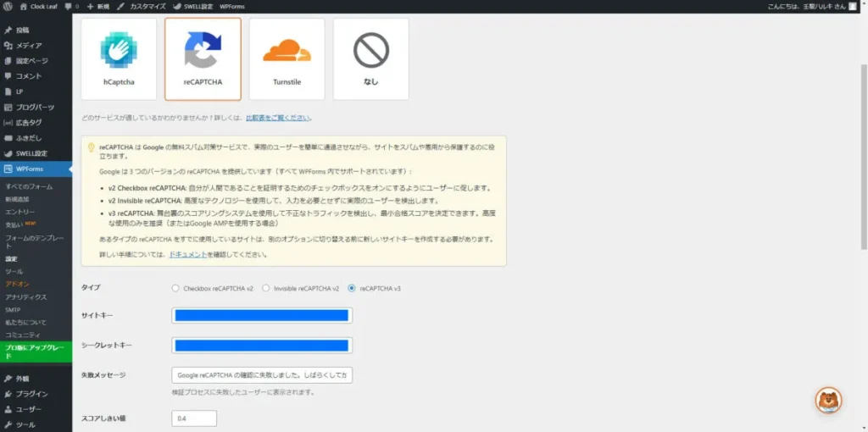This screenshot has height=432, width=868.
Task: Edit the 失敗メッセージ text field
Action: pyautogui.click(x=262, y=375)
